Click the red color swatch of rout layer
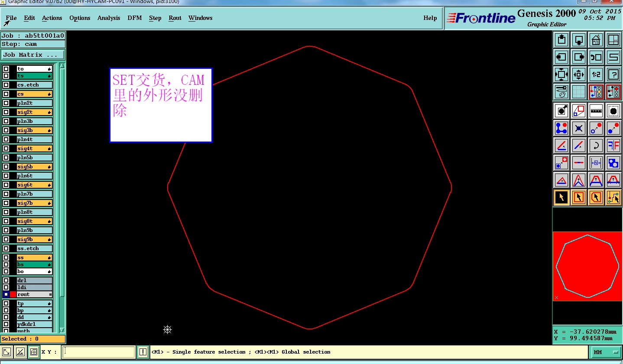The height and width of the screenshot is (364, 623). point(13,294)
